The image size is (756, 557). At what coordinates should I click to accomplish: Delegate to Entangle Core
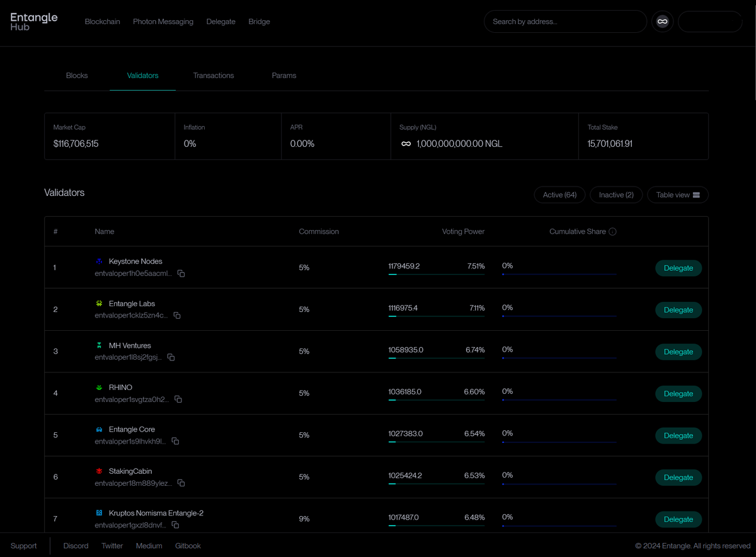679,435
